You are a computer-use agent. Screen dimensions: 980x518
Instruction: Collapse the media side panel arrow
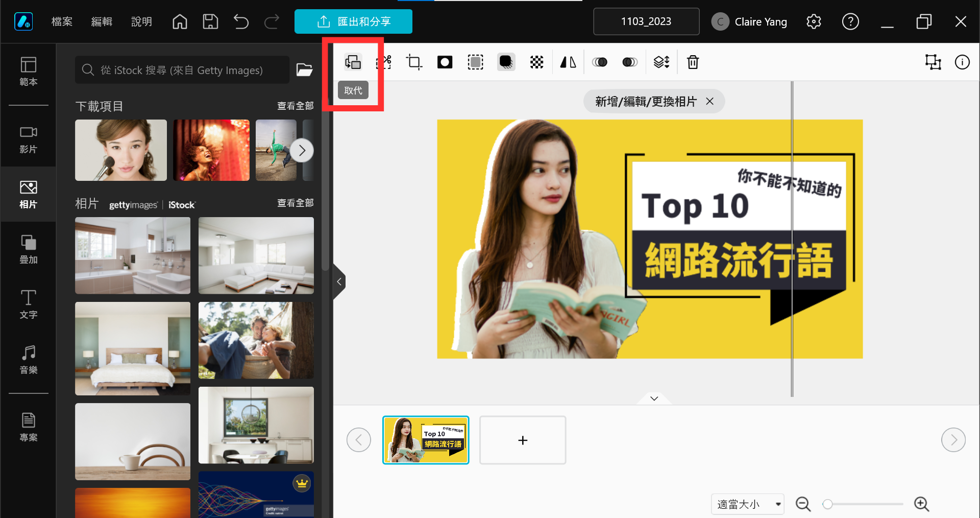click(339, 281)
